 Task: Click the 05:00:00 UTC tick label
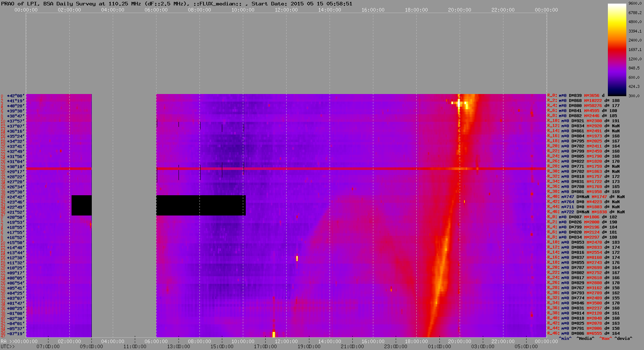(x=526, y=346)
